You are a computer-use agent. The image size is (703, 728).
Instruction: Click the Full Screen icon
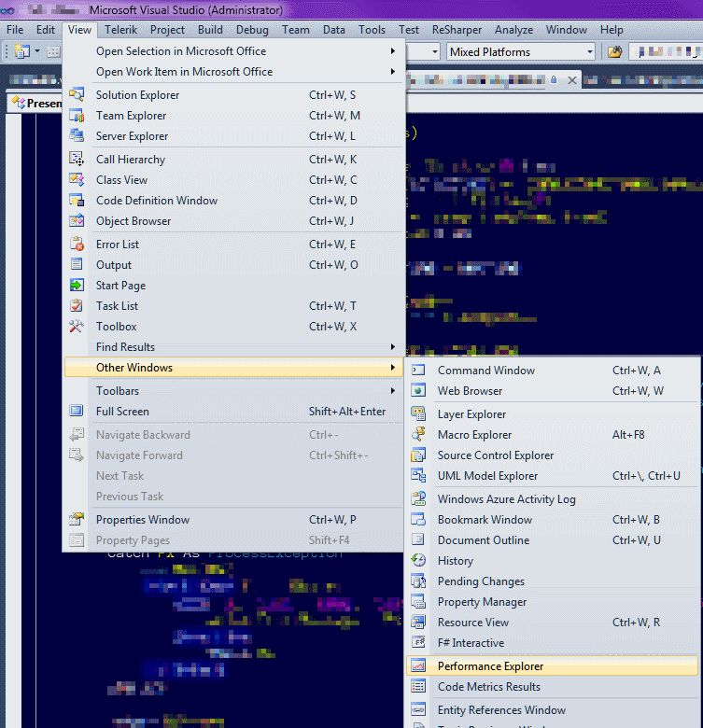(x=77, y=411)
